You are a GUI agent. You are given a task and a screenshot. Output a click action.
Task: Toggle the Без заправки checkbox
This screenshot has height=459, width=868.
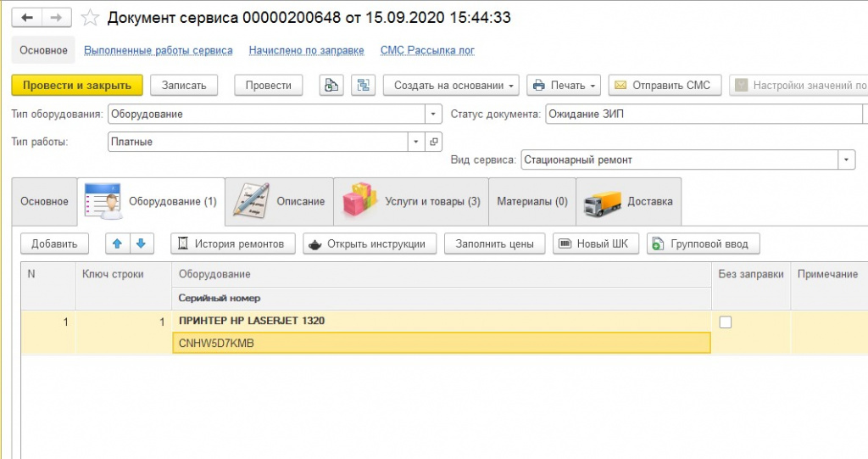[726, 322]
